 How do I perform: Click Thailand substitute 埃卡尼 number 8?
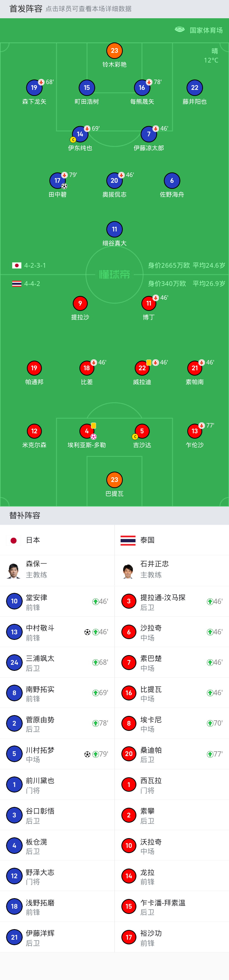click(171, 724)
